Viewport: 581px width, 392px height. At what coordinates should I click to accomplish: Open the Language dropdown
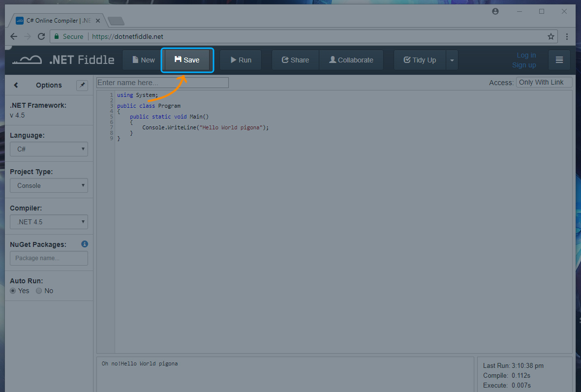coord(49,149)
